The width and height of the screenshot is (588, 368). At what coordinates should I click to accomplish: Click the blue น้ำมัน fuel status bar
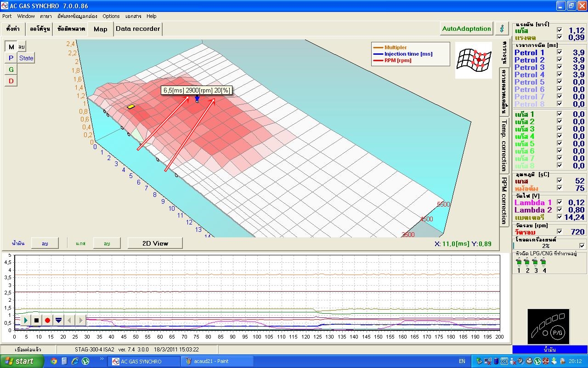(x=549, y=350)
